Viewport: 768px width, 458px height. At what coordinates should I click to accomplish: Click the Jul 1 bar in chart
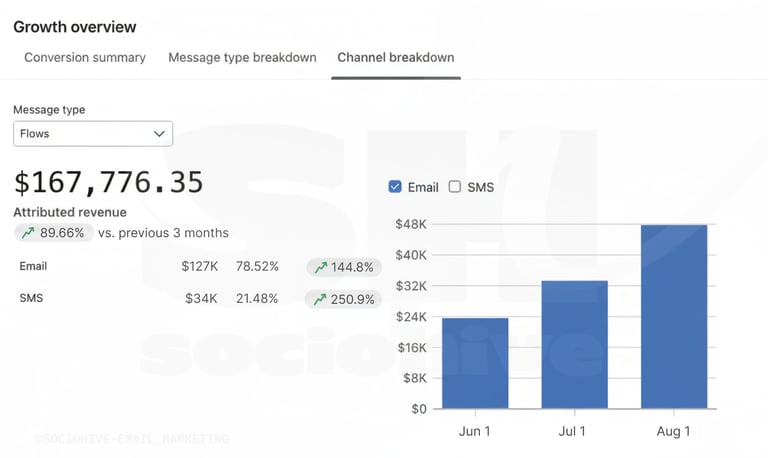click(574, 345)
